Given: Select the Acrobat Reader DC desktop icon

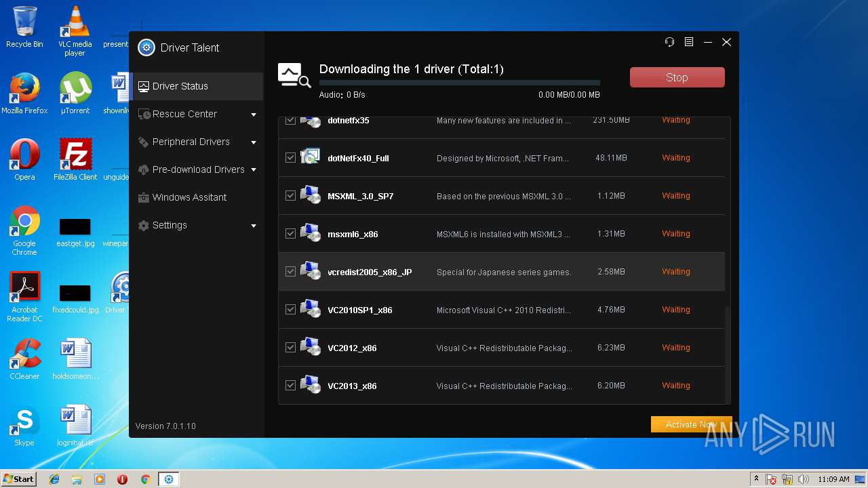Looking at the screenshot, I should [24, 297].
